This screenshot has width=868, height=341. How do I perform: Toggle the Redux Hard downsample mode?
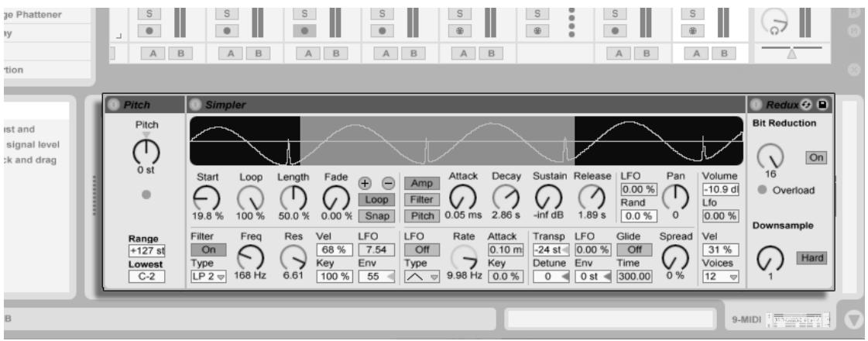point(811,258)
